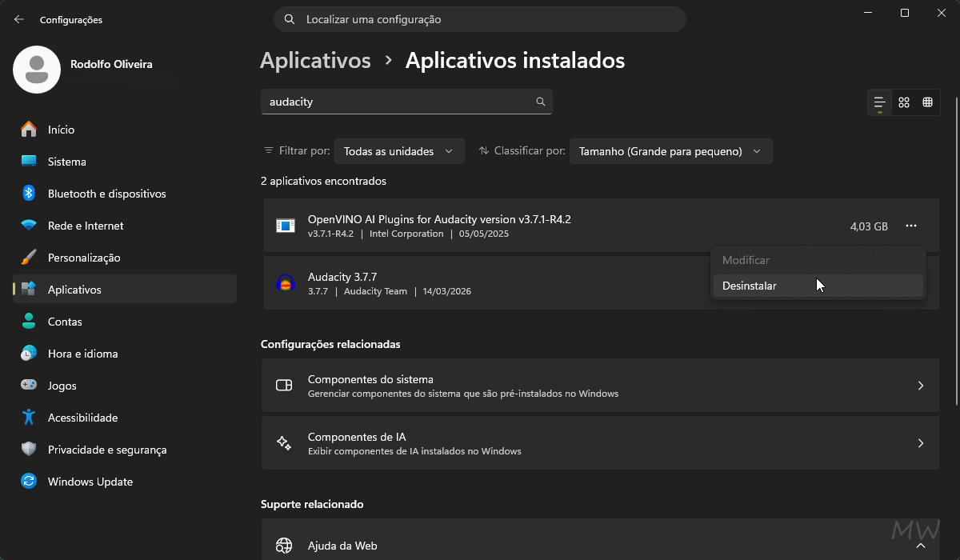Click the magnifier in the apps search box
The image size is (960, 560).
click(540, 102)
